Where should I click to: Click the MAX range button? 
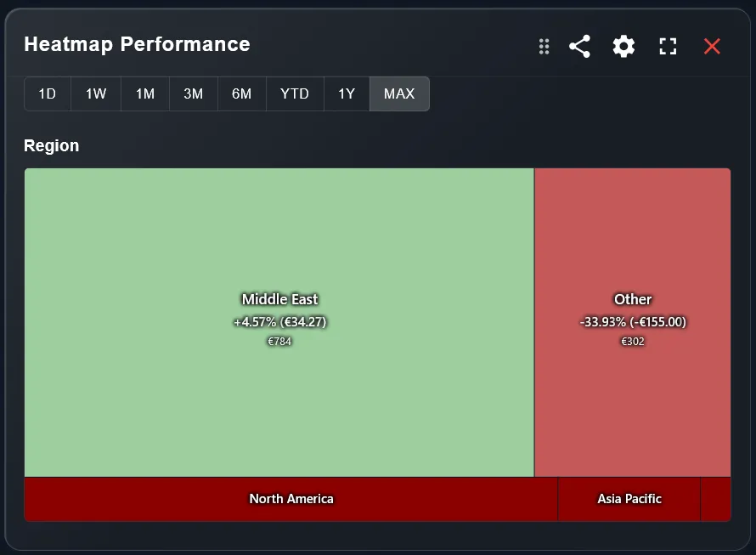[399, 94]
